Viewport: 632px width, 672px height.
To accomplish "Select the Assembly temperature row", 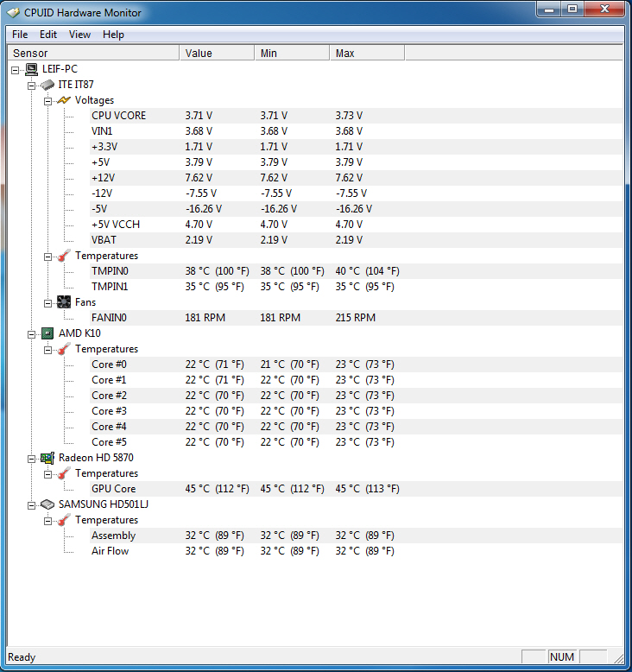I will click(x=356, y=536).
